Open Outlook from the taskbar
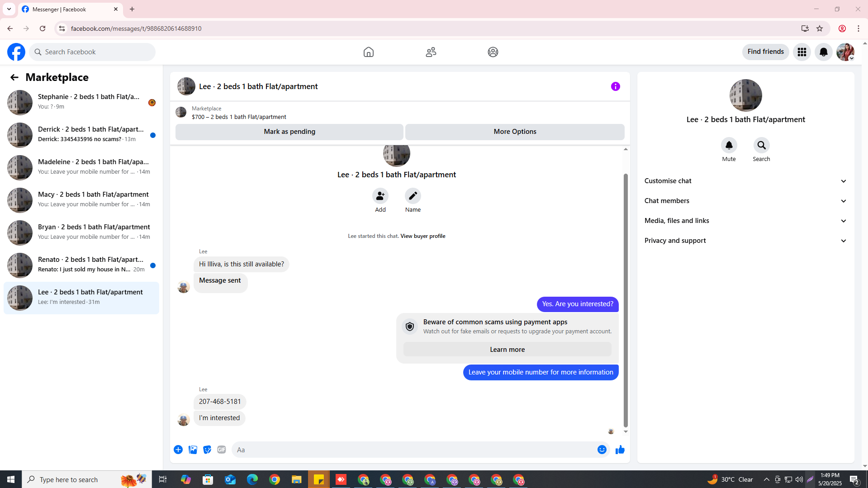Screen dimensions: 868x488 [x=230, y=479]
